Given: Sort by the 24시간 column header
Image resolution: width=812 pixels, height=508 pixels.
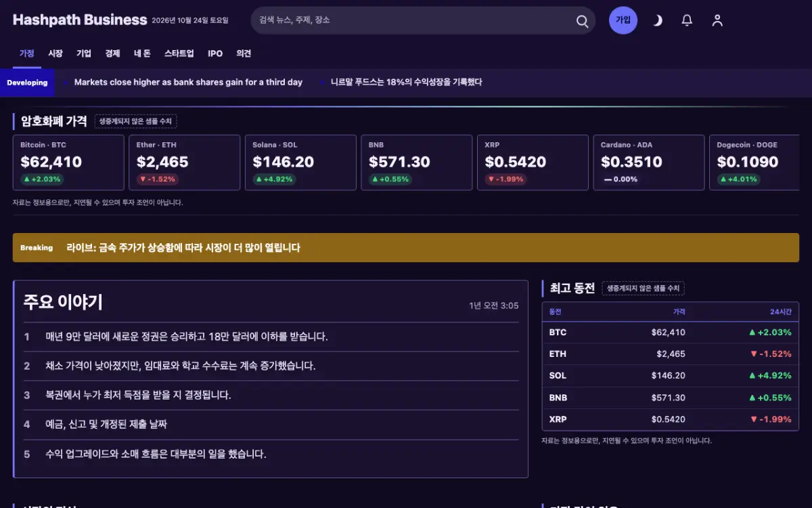Looking at the screenshot, I should (x=780, y=312).
